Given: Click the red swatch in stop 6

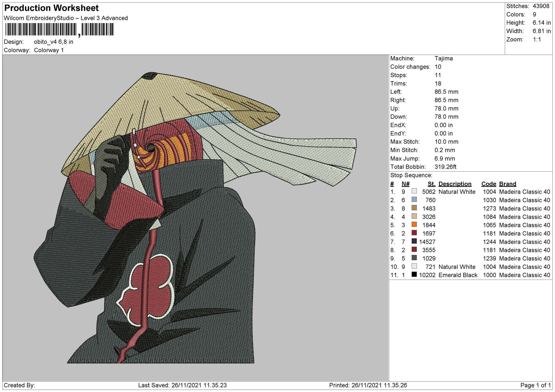Looking at the screenshot, I should (x=414, y=233).
